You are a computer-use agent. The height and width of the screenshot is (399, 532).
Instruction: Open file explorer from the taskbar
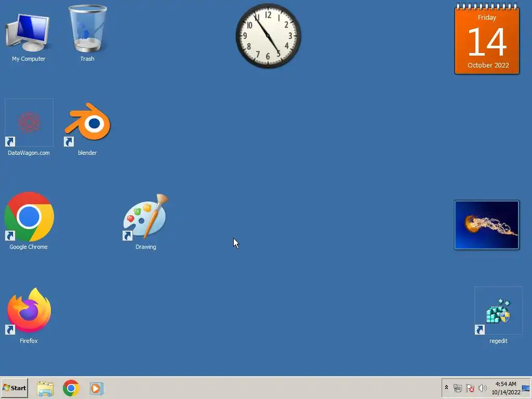(45, 388)
